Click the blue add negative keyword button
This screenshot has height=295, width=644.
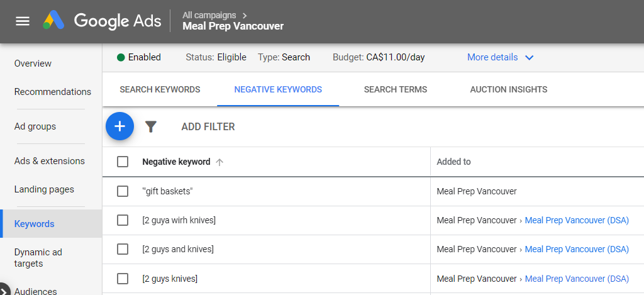(x=119, y=126)
